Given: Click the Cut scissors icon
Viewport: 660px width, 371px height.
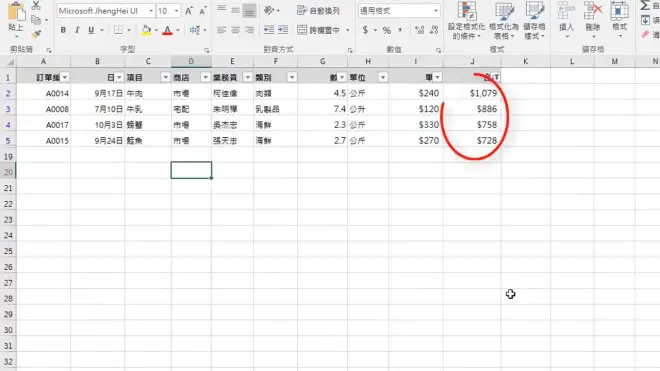Looking at the screenshot, I should click(x=36, y=5).
